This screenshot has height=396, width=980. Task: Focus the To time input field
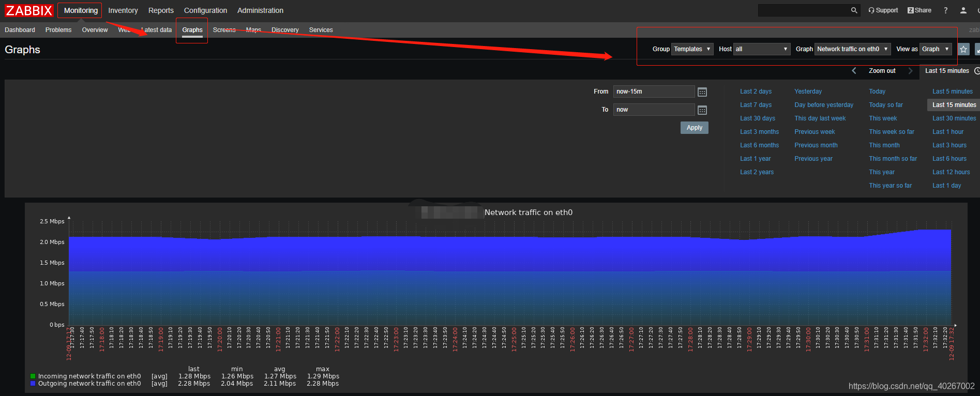tap(654, 110)
